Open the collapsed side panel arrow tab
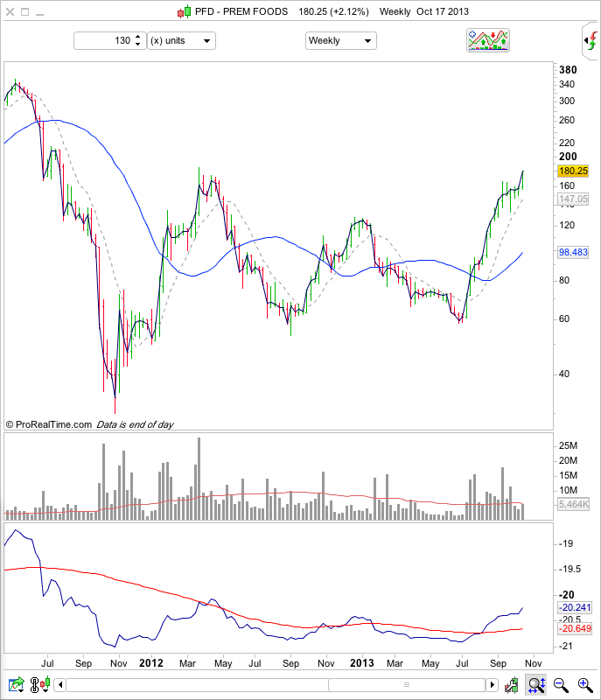This screenshot has width=601, height=700. 591,41
